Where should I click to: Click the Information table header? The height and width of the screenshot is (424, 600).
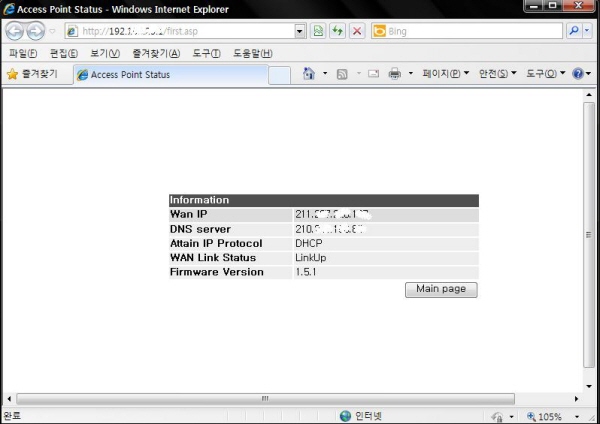tap(324, 200)
